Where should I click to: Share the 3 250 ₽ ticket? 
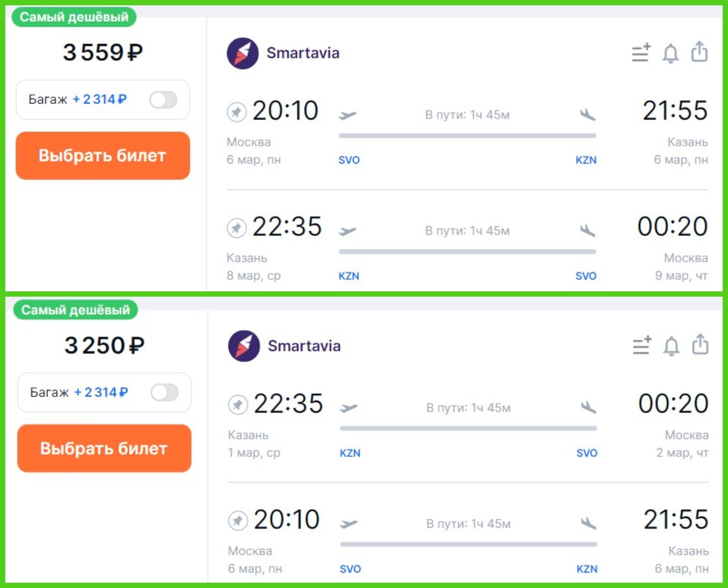tap(700, 345)
